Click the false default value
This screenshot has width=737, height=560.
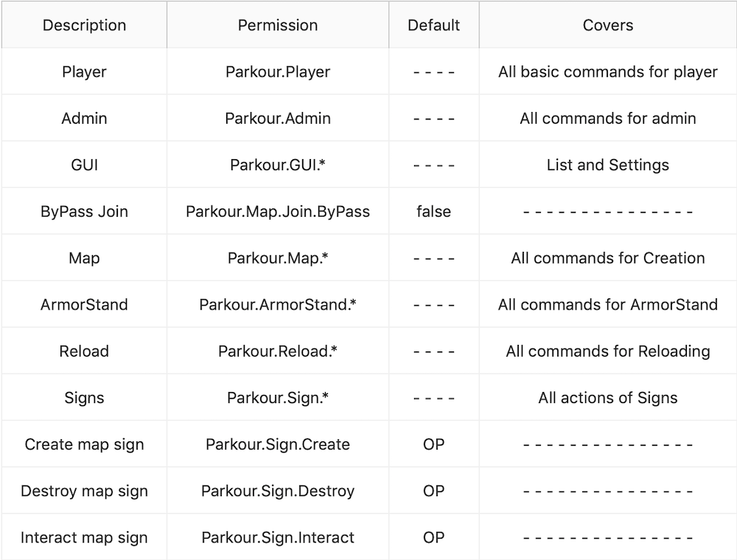(x=434, y=211)
